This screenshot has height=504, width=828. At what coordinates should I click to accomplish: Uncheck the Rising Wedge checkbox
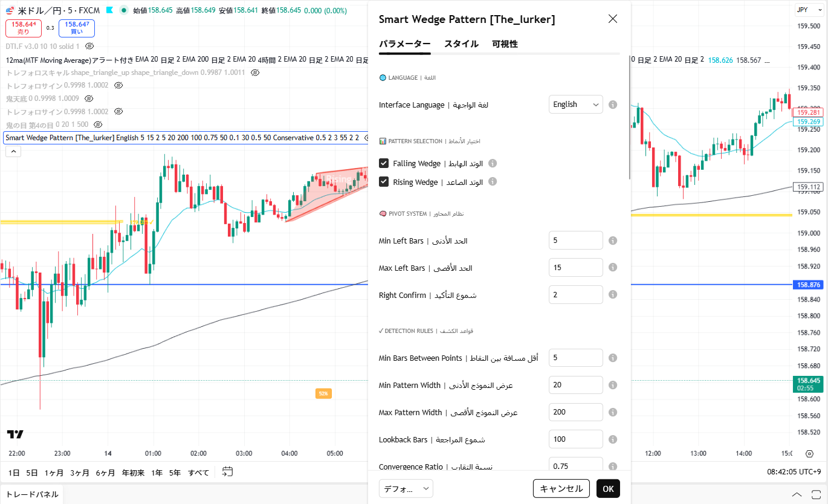[384, 182]
